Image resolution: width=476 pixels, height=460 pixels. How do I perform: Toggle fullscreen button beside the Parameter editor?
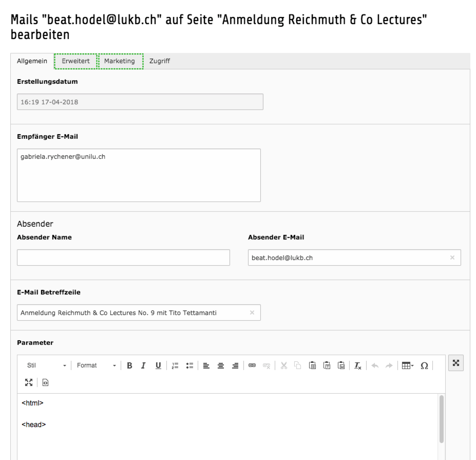click(x=455, y=363)
